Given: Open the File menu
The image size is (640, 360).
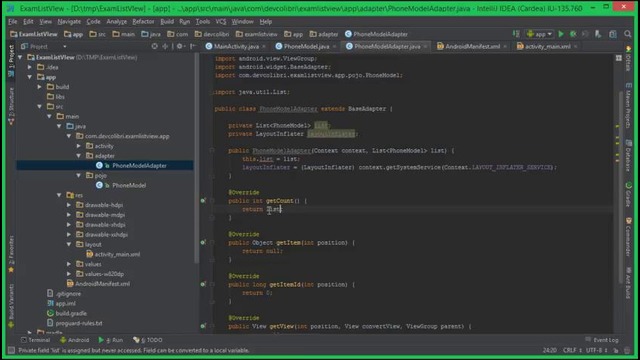Looking at the screenshot, I should [13, 22].
